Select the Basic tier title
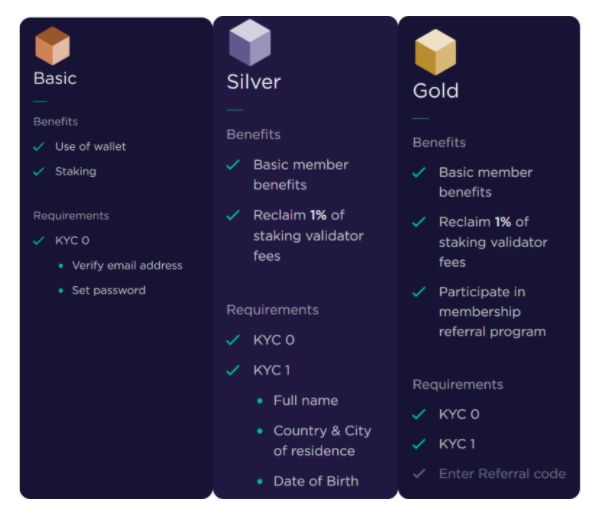 55,78
